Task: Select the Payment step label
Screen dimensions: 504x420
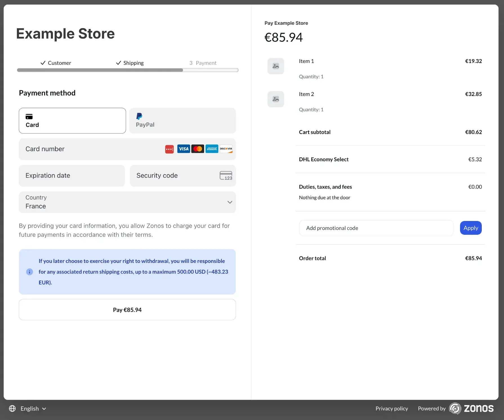Action: (x=203, y=63)
